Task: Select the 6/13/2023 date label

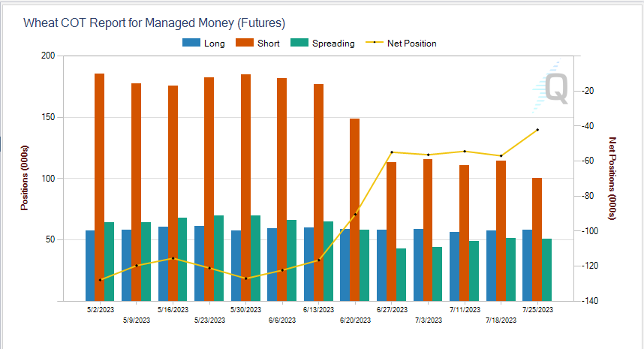Action: pos(319,309)
